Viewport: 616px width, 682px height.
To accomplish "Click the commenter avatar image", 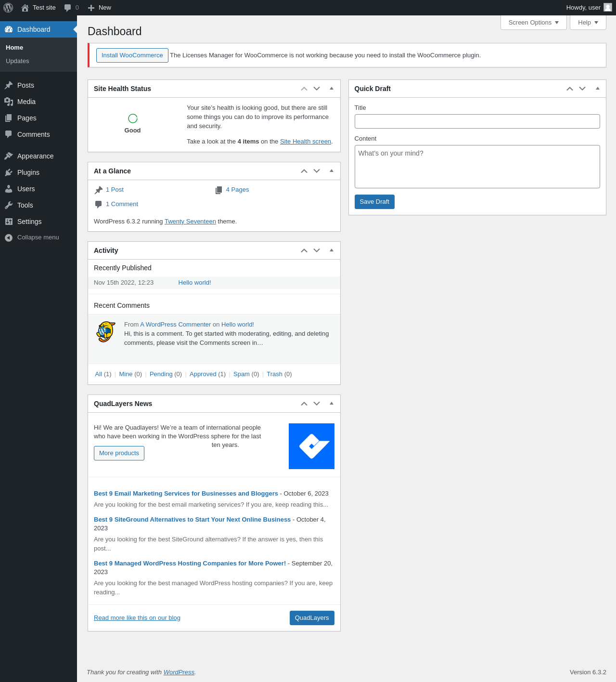I will (x=106, y=332).
